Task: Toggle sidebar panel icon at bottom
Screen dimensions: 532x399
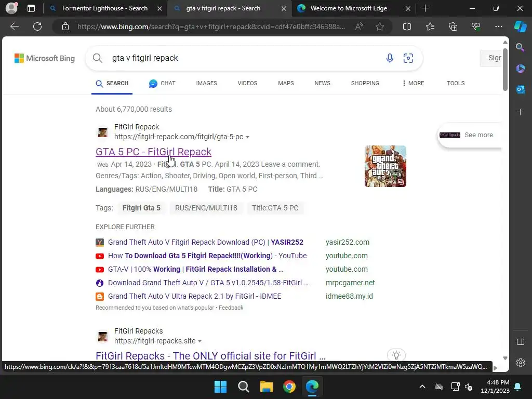Action: 521,342
